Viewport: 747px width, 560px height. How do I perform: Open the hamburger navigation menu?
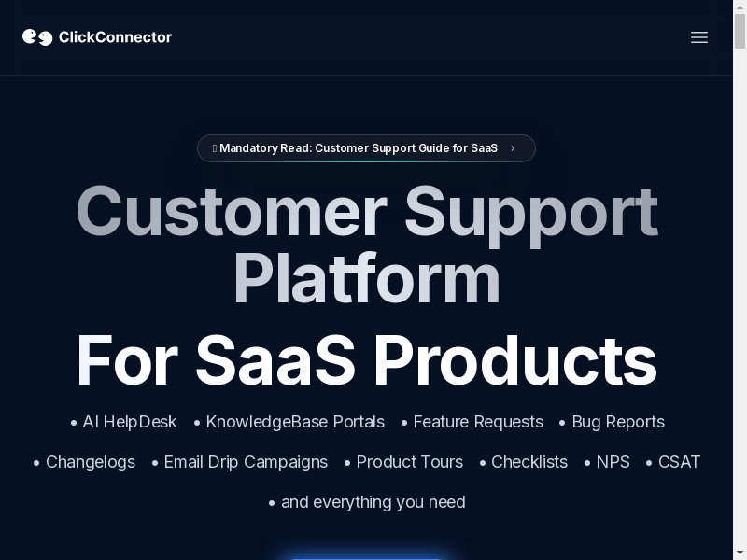pos(699,37)
